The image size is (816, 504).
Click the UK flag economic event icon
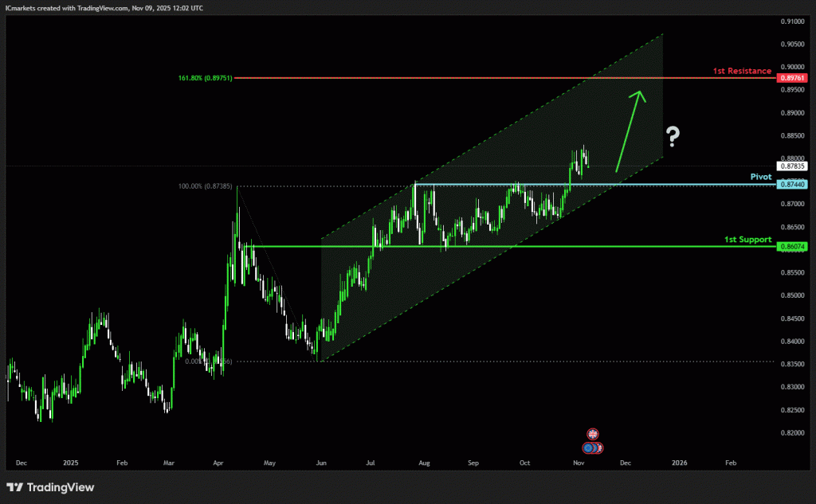pos(592,434)
